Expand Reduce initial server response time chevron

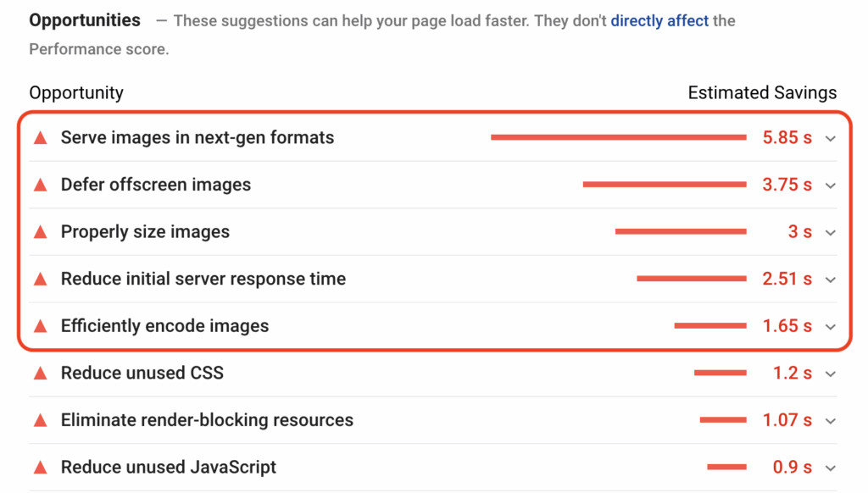[830, 280]
